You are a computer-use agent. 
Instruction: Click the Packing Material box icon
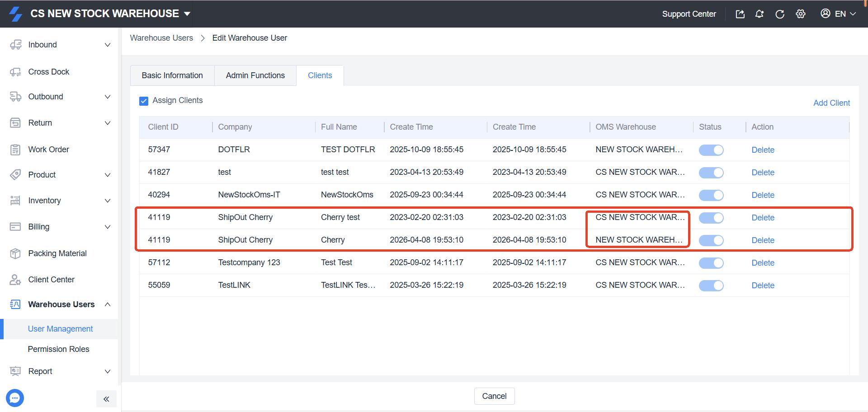(x=15, y=253)
